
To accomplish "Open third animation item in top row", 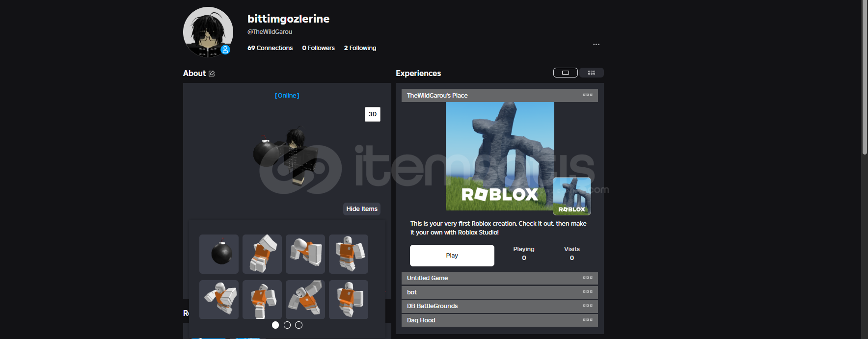I will click(x=305, y=254).
